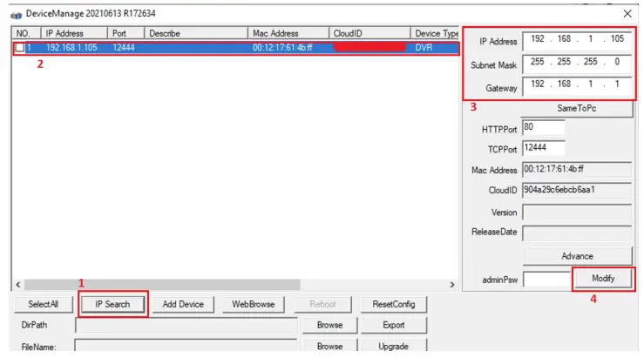Focus the DirPath input field
The image size is (644, 358).
pyautogui.click(x=186, y=325)
